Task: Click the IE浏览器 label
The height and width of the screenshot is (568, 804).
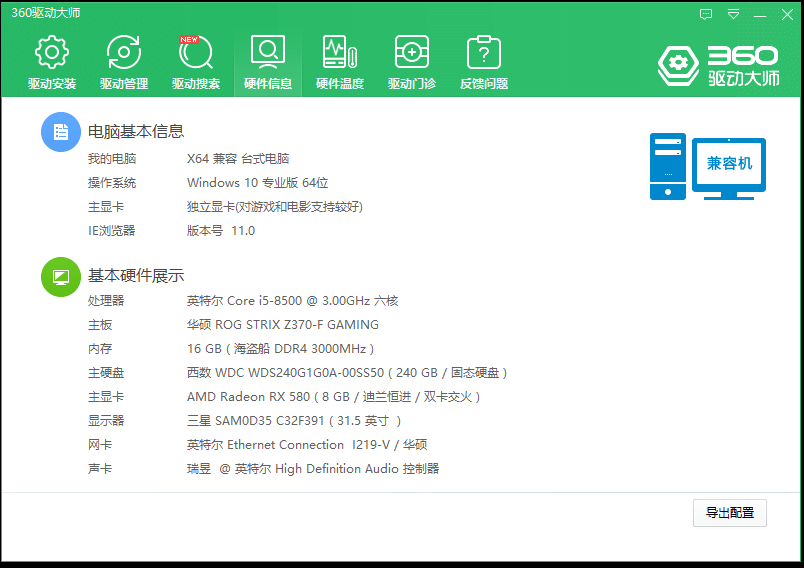Action: (111, 231)
